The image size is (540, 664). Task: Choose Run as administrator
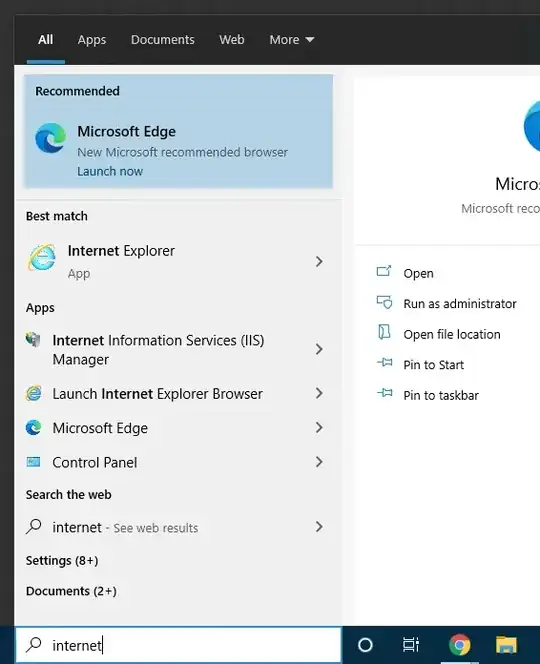tap(460, 304)
